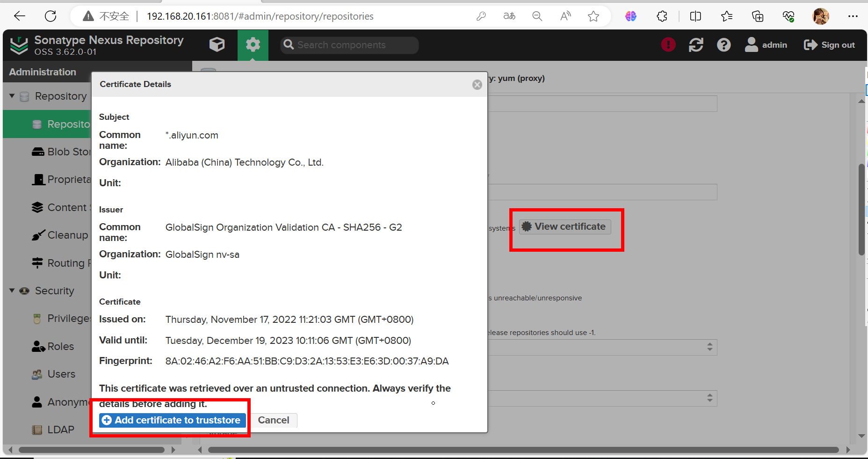The width and height of the screenshot is (868, 459).
Task: Open the Browse cube icon in Nexus header
Action: point(217,45)
